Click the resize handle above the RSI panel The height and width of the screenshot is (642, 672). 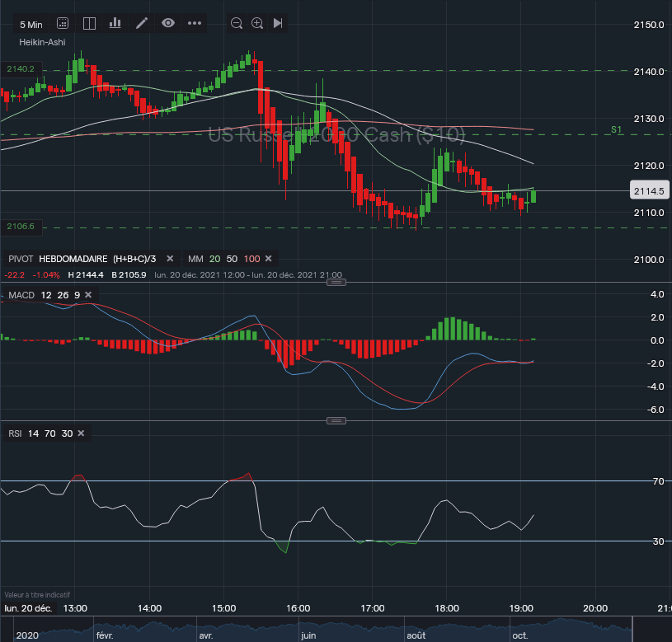336,421
